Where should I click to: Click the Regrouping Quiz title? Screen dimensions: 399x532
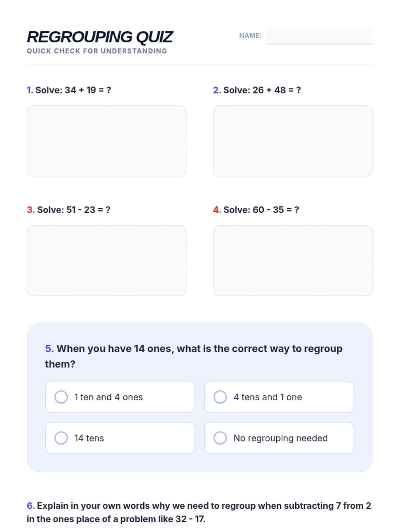100,37
